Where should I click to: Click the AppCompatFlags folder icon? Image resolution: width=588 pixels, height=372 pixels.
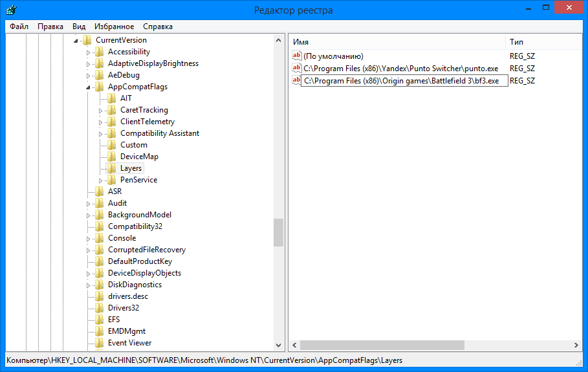100,86
